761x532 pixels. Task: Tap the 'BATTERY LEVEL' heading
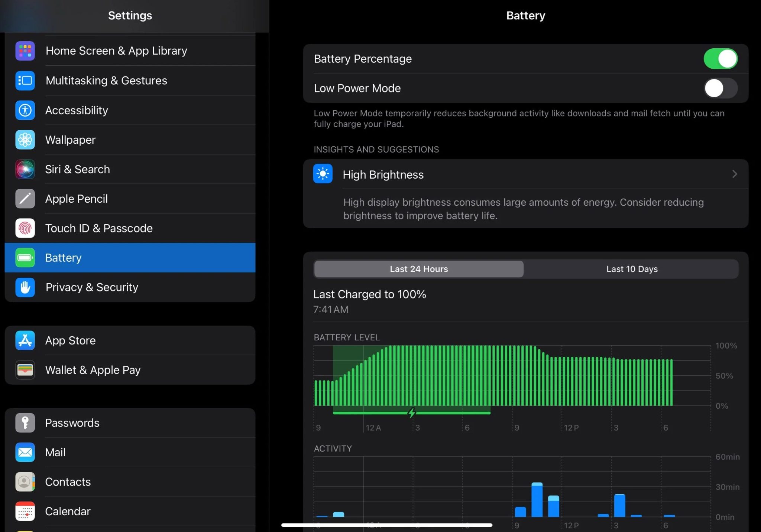click(x=347, y=337)
